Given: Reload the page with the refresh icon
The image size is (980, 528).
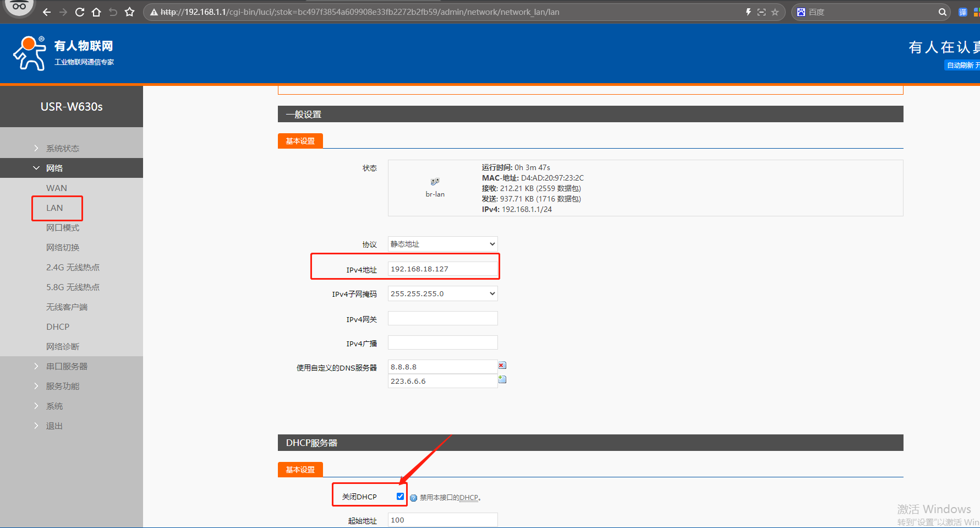Looking at the screenshot, I should pos(80,12).
